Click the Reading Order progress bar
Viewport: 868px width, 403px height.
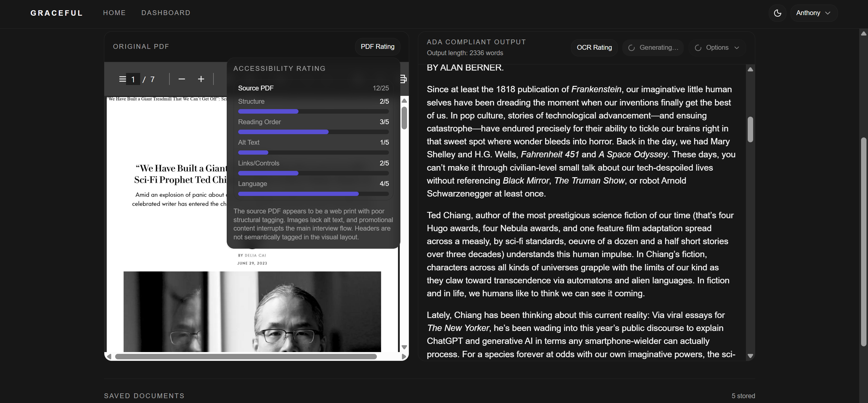click(313, 132)
